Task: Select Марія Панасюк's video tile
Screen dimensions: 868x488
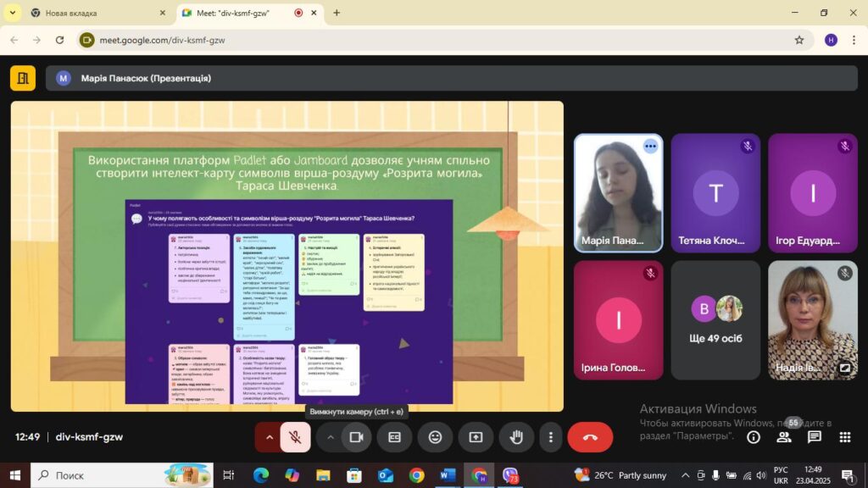Action: tap(618, 193)
